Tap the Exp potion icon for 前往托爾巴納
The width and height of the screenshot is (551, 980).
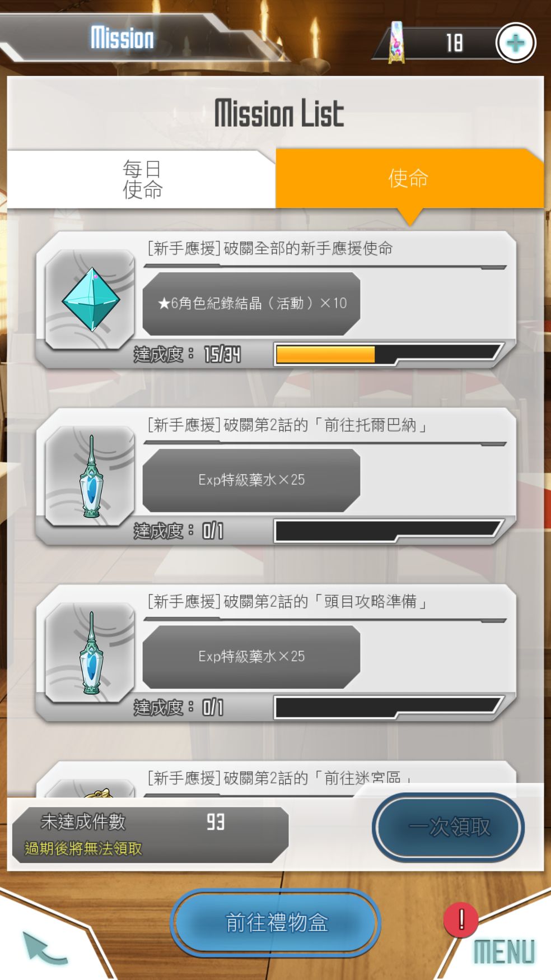pyautogui.click(x=91, y=476)
